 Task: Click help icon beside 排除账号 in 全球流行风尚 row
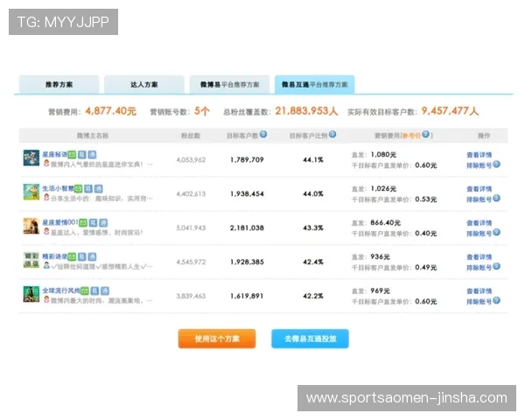click(496, 300)
